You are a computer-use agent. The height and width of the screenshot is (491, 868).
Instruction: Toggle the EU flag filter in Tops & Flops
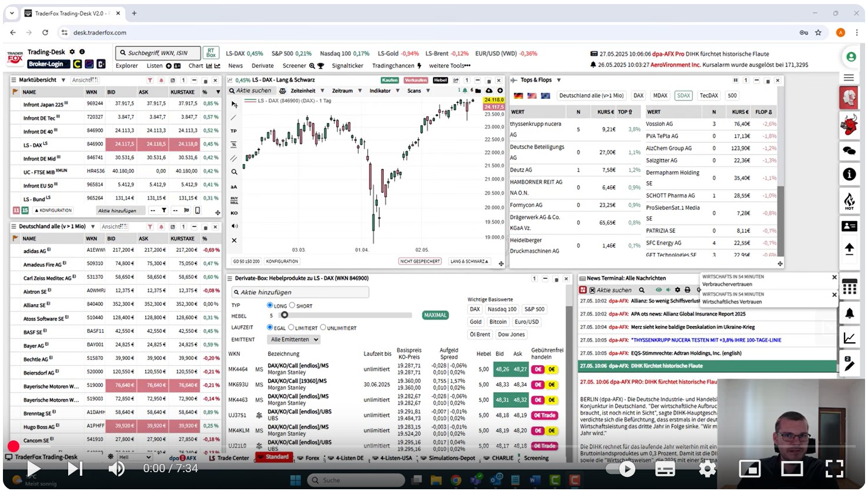tap(545, 96)
